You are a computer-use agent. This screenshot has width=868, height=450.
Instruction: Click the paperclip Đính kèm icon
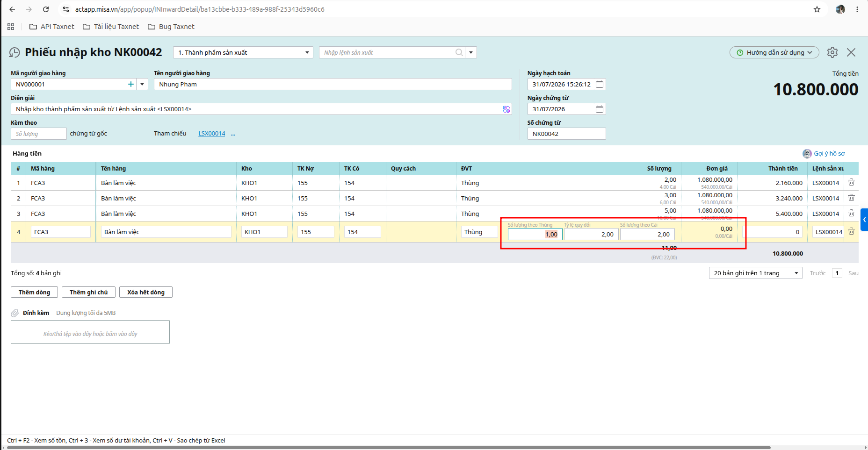click(x=15, y=313)
